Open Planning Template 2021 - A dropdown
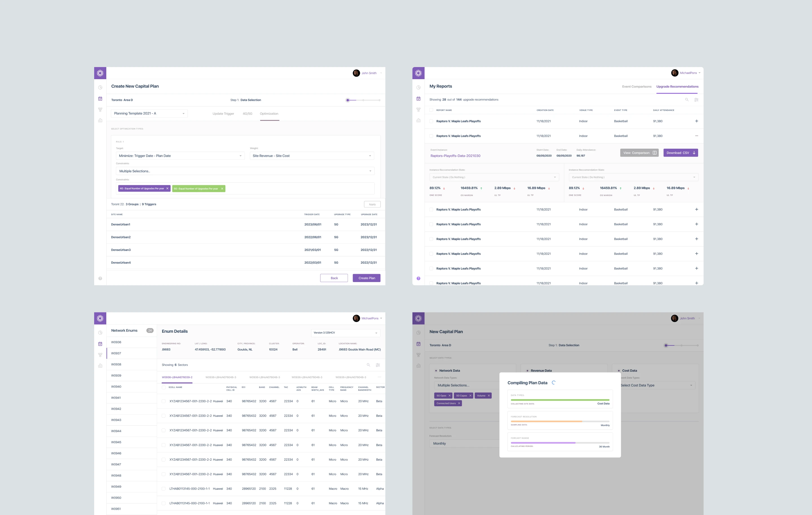This screenshot has width=812, height=515. (x=149, y=114)
